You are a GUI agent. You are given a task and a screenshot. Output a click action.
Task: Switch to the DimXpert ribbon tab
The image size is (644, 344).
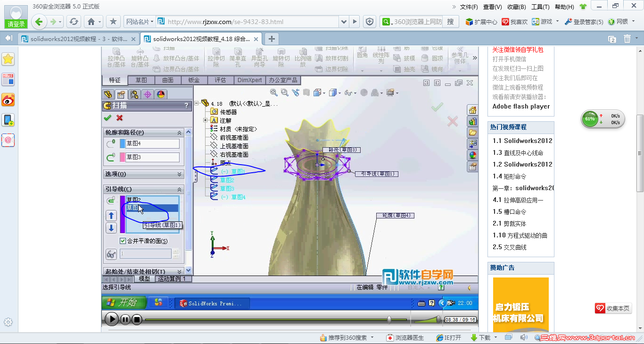(x=250, y=80)
